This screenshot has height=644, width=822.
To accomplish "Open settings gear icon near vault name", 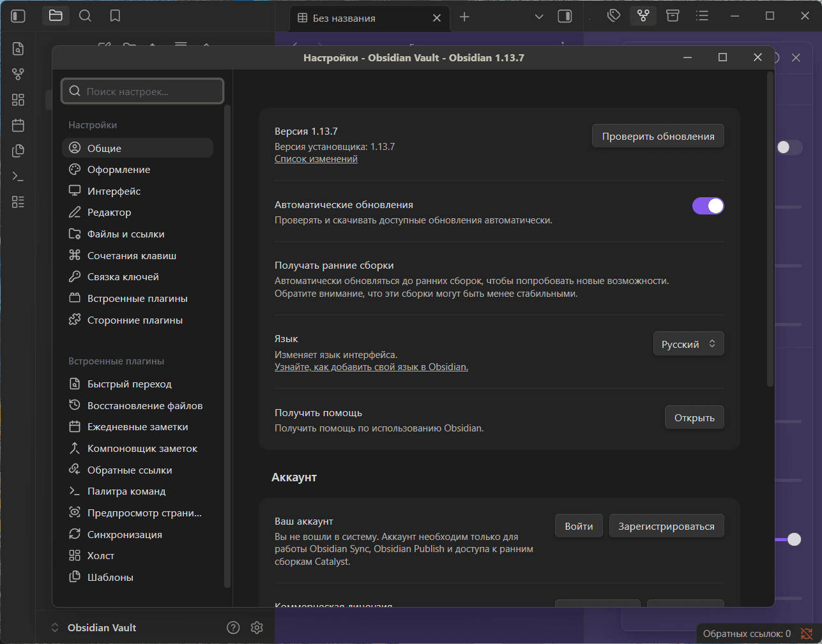I will point(257,627).
